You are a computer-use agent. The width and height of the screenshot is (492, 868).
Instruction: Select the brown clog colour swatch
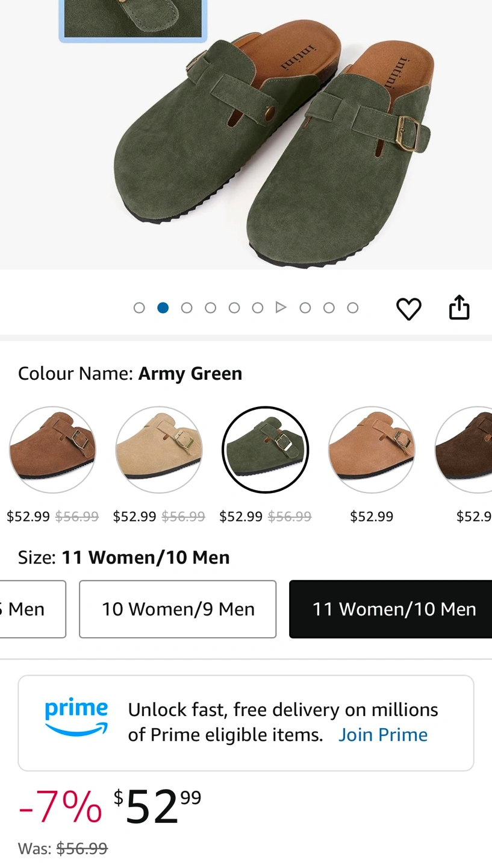click(52, 450)
